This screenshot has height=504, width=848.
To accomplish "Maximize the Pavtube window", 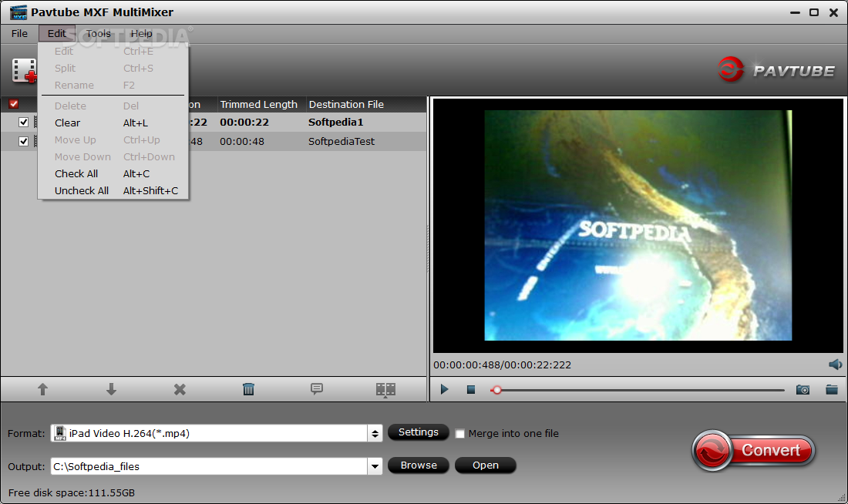I will pos(814,12).
